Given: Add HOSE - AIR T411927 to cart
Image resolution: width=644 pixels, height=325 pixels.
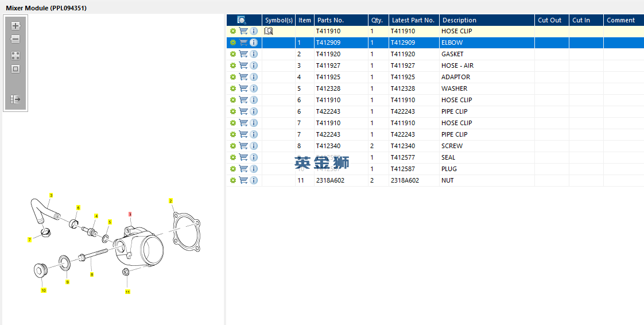Looking at the screenshot, I should pos(243,65).
